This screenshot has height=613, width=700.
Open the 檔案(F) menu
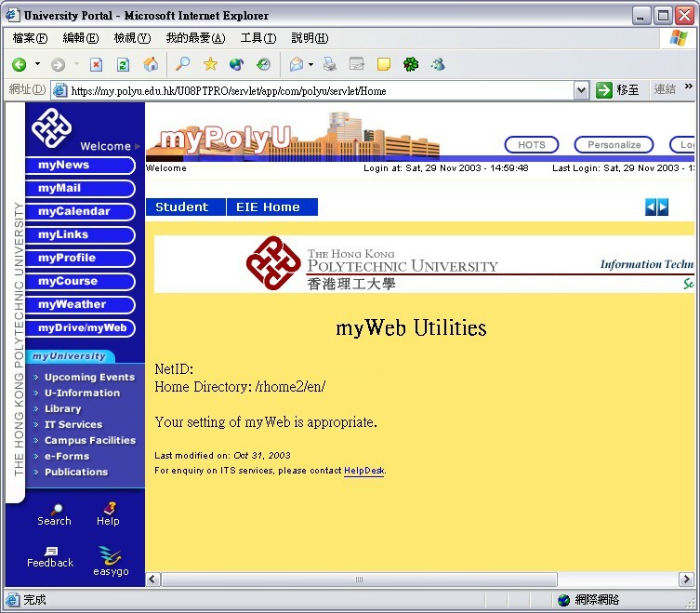(30, 38)
